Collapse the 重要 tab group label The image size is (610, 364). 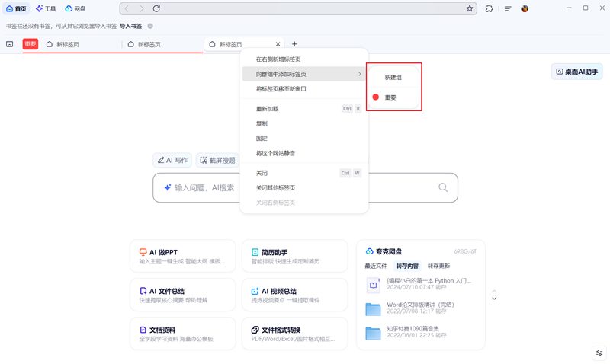click(30, 44)
